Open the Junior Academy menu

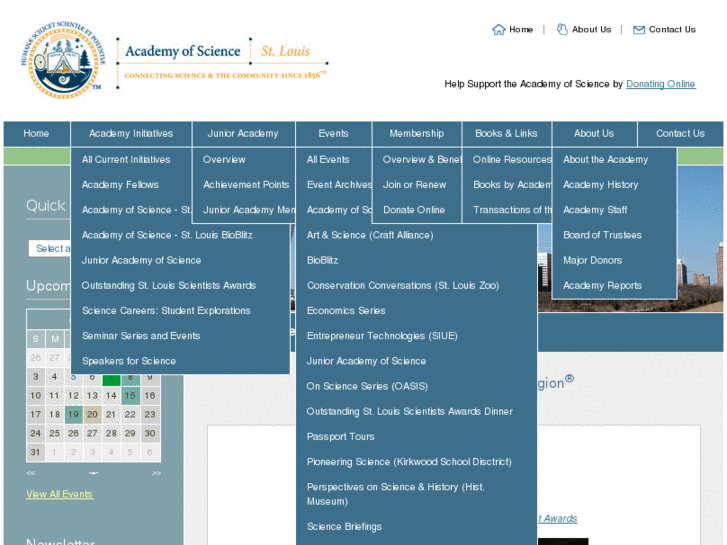[x=243, y=134]
